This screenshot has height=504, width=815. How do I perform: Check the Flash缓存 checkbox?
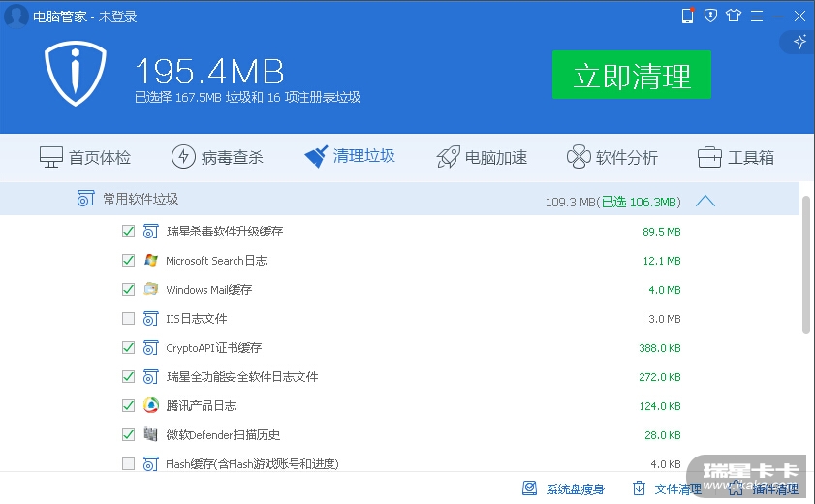point(128,463)
